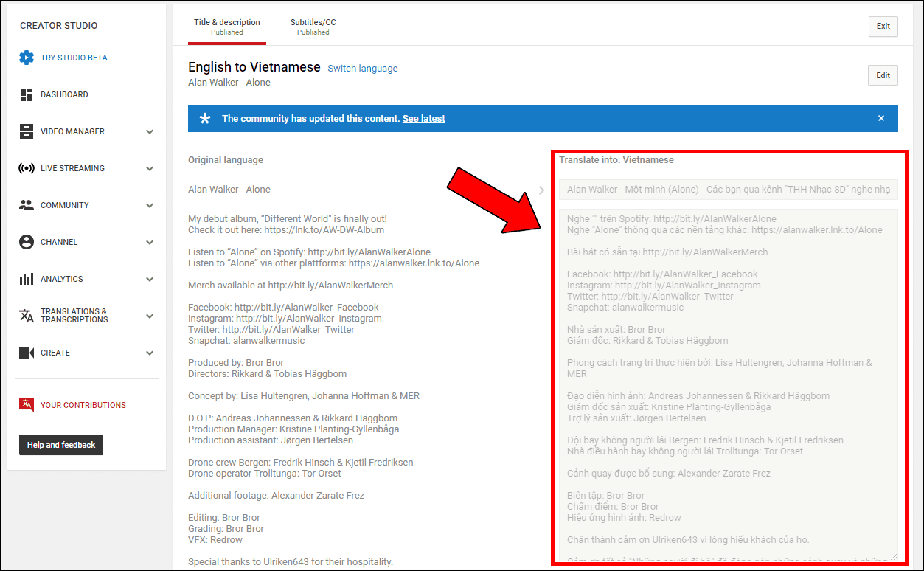Click 'Merch available at' line in original
This screenshot has height=571, width=924.
coord(291,285)
